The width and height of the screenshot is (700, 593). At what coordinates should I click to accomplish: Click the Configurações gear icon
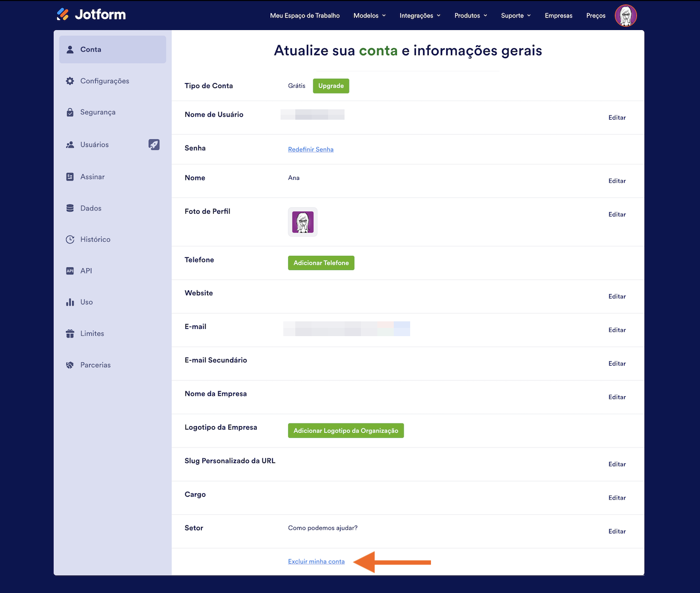point(70,81)
